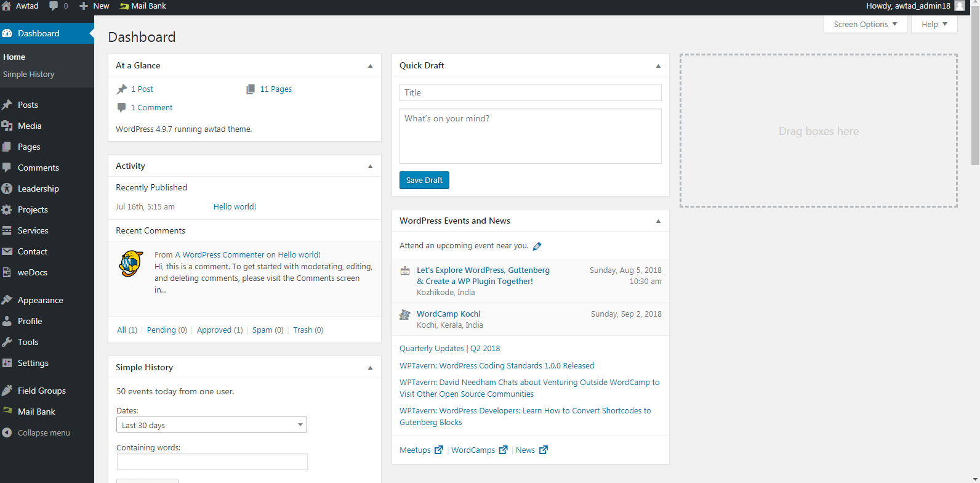Open the admin user avatar

pyautogui.click(x=960, y=6)
